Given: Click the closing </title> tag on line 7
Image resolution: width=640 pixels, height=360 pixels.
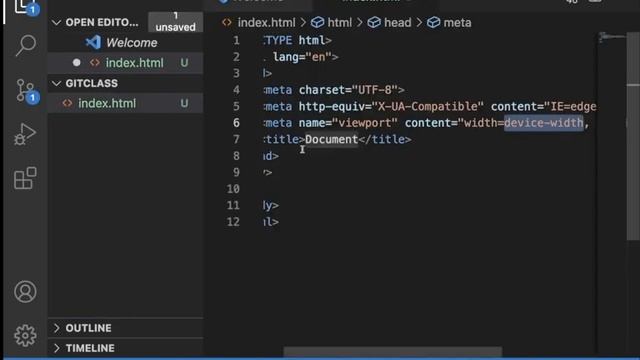Looking at the screenshot, I should [384, 139].
